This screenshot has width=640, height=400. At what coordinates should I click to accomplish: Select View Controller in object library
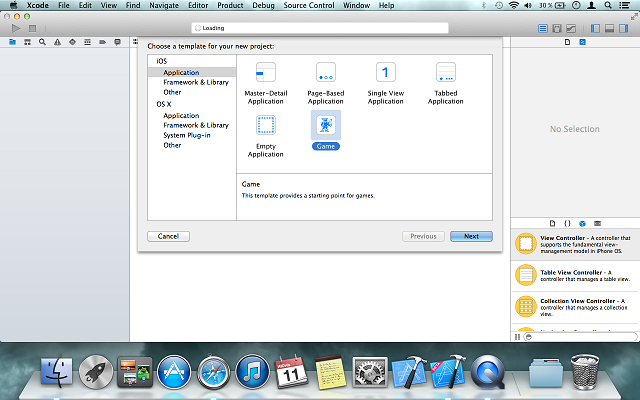tap(575, 244)
